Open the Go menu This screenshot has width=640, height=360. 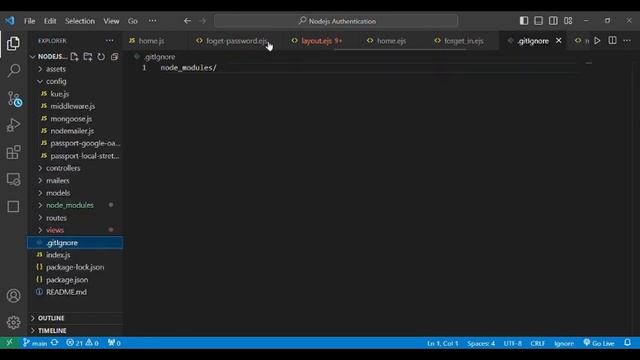pyautogui.click(x=133, y=21)
